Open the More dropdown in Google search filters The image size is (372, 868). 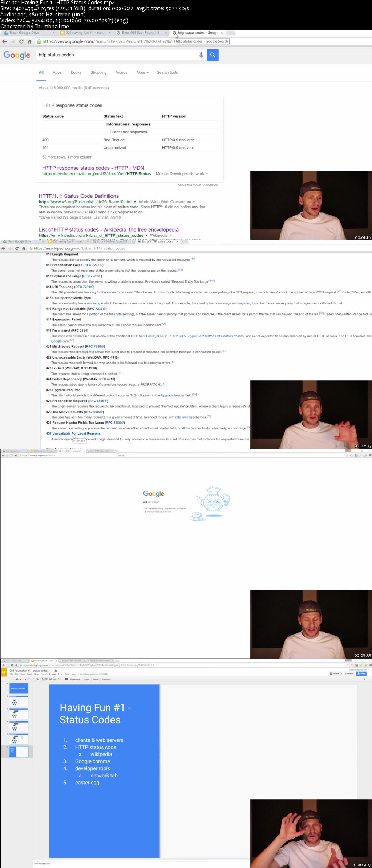coord(143,72)
